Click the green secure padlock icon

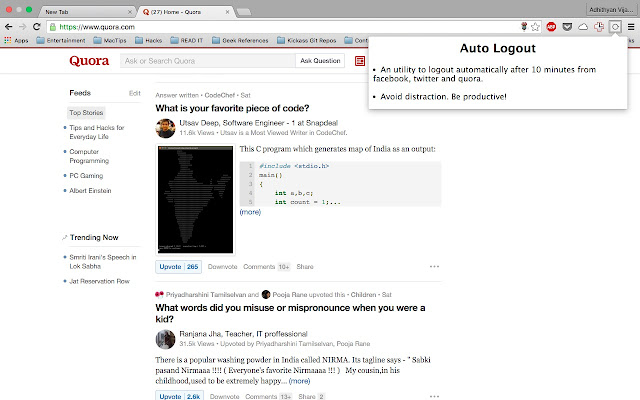coord(53,27)
